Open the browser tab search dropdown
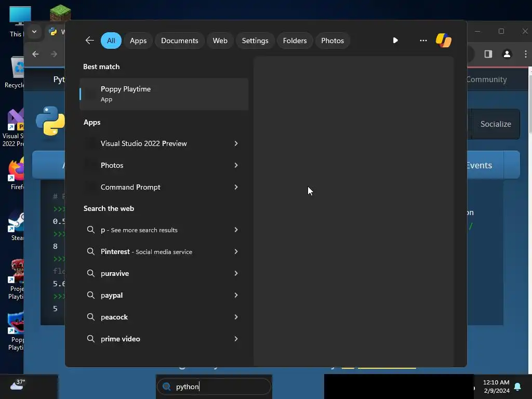532x399 pixels. click(34, 32)
